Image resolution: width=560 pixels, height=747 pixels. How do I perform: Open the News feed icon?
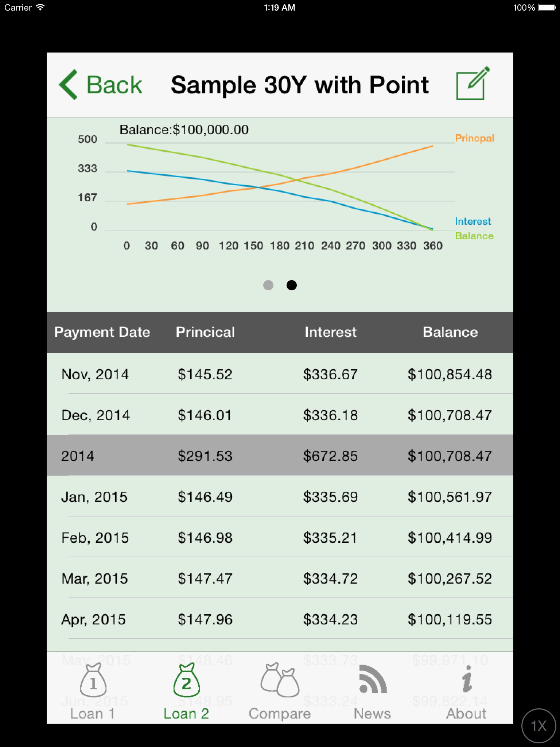click(x=373, y=680)
